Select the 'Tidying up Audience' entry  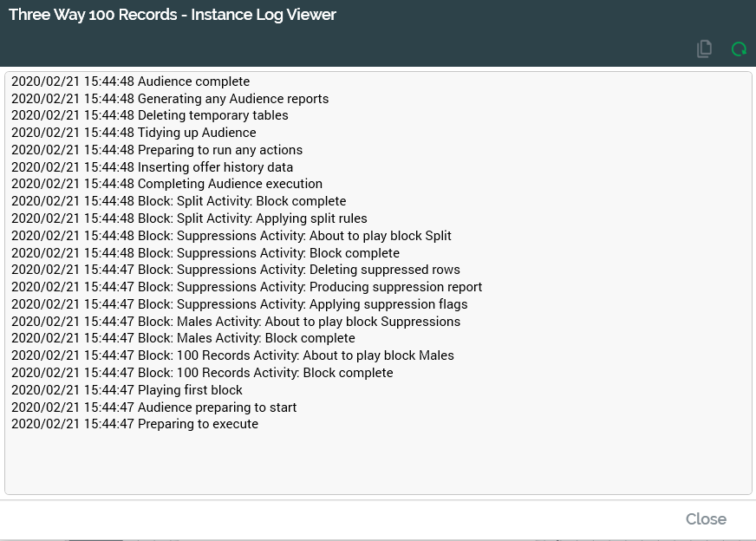(x=134, y=133)
